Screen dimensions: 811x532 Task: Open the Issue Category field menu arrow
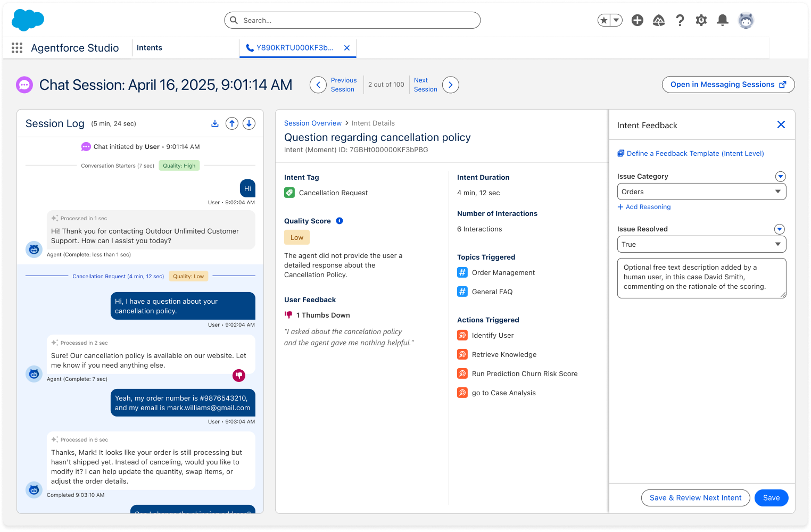point(781,176)
